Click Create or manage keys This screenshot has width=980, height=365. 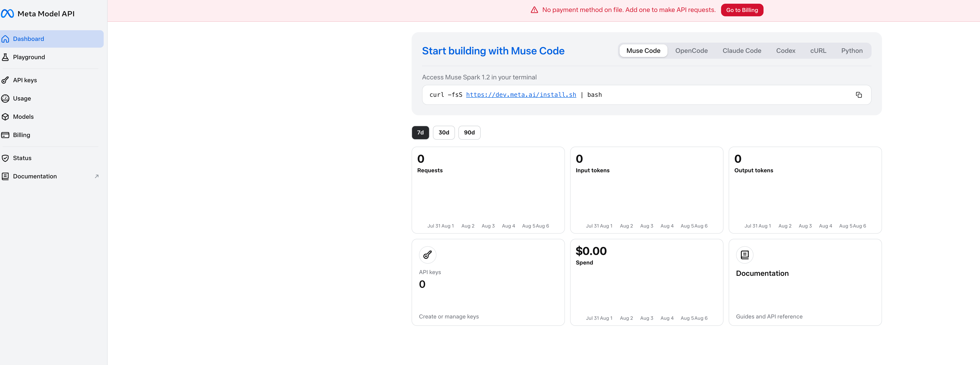[x=449, y=317]
